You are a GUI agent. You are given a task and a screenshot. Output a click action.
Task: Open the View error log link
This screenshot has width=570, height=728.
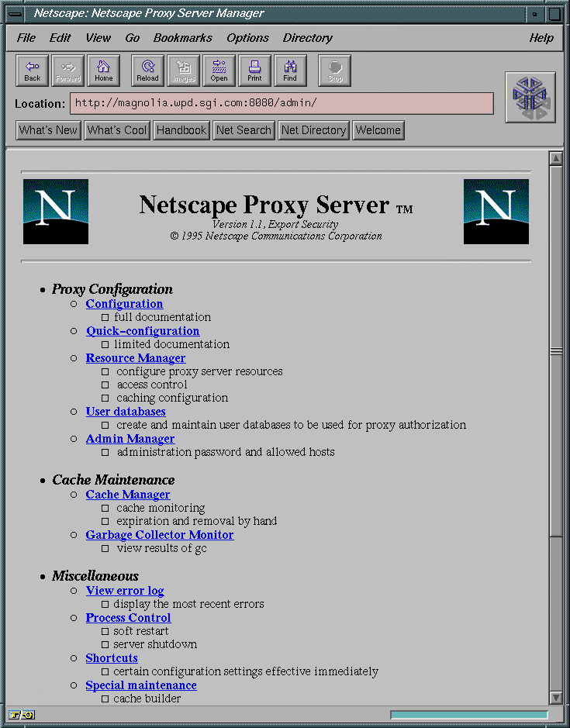(125, 591)
